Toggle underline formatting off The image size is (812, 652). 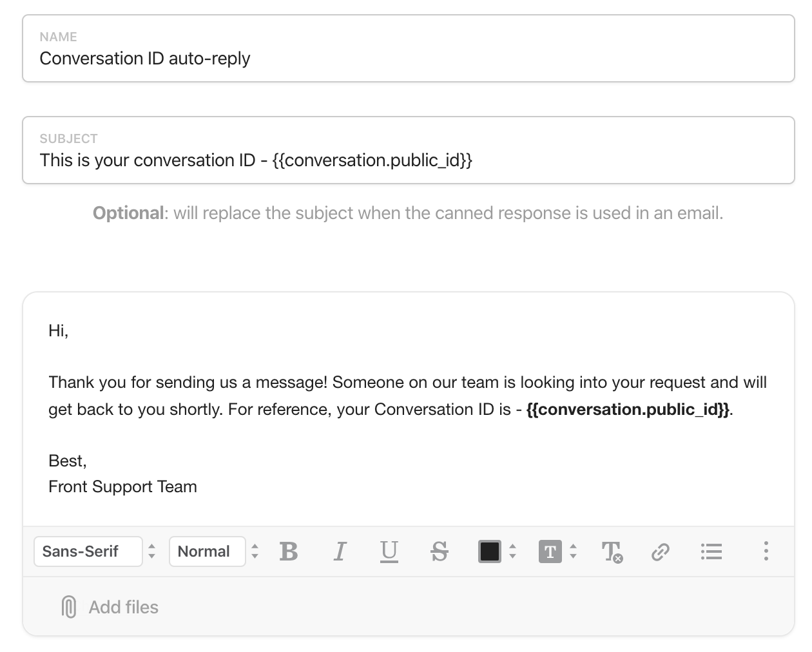pos(389,551)
